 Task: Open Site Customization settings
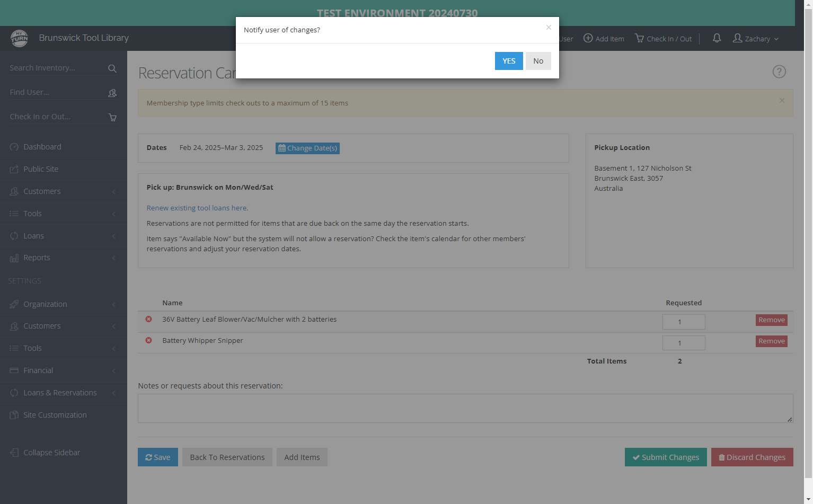(64, 415)
